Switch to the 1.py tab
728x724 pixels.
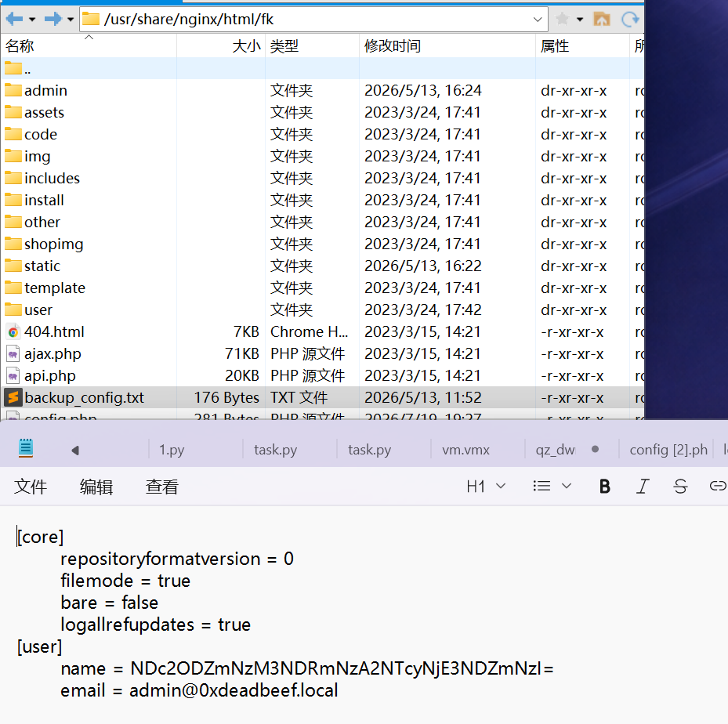(x=172, y=450)
